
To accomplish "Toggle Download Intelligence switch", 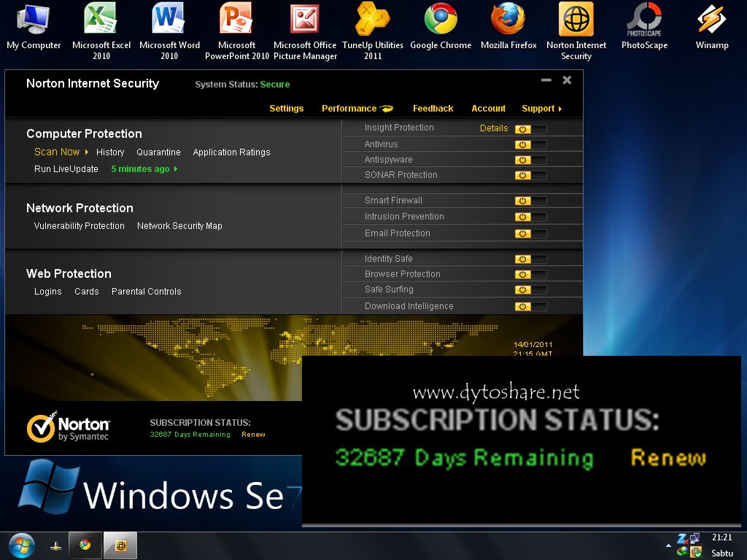I will tap(531, 306).
